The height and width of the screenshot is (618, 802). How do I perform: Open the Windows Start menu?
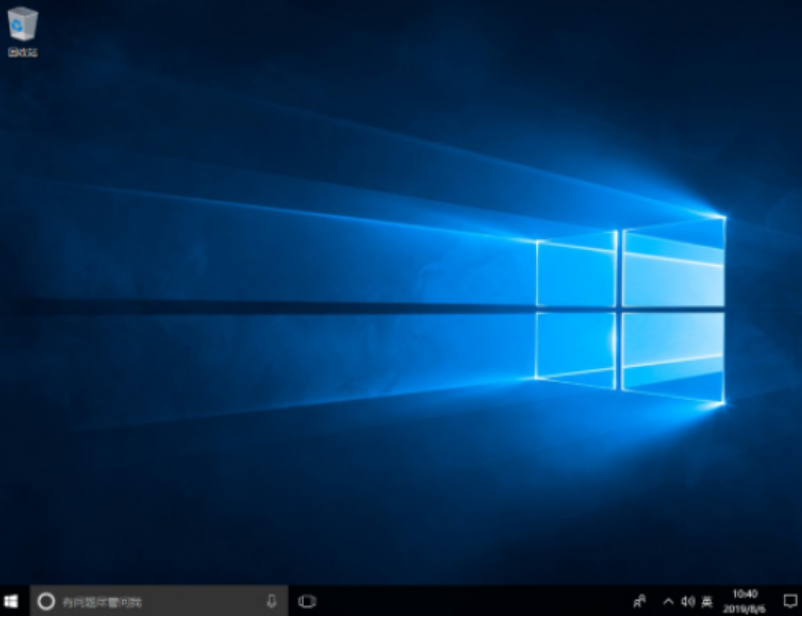(13, 601)
